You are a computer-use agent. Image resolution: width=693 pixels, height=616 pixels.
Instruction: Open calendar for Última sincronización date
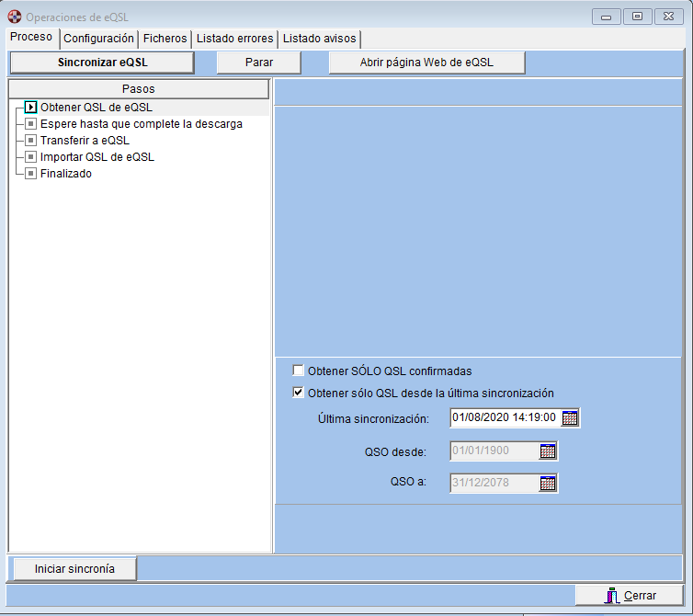pos(570,418)
